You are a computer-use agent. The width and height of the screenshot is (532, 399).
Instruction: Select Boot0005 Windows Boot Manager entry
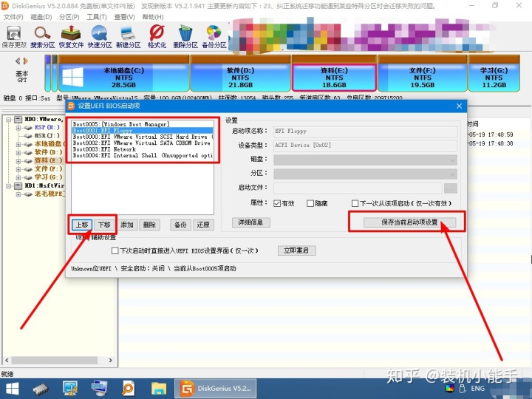143,124
